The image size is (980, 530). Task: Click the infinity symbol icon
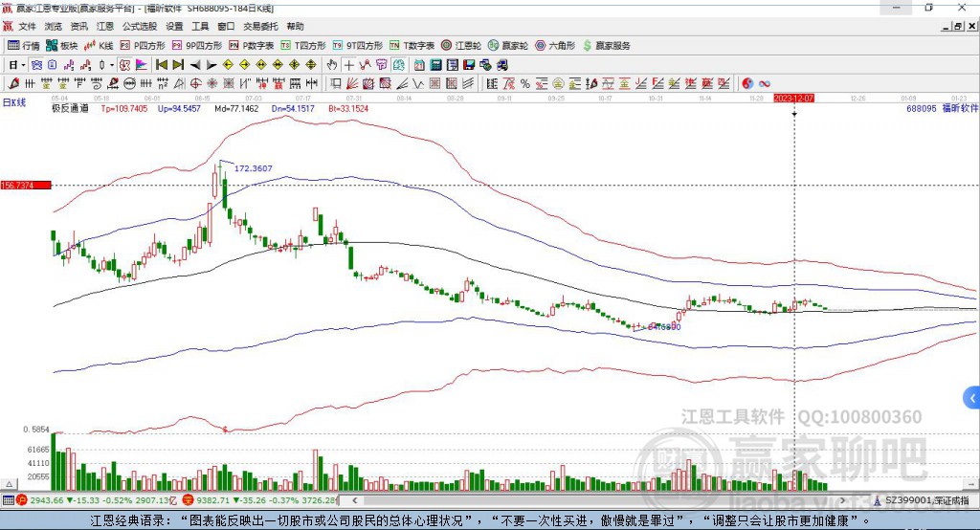[765, 84]
